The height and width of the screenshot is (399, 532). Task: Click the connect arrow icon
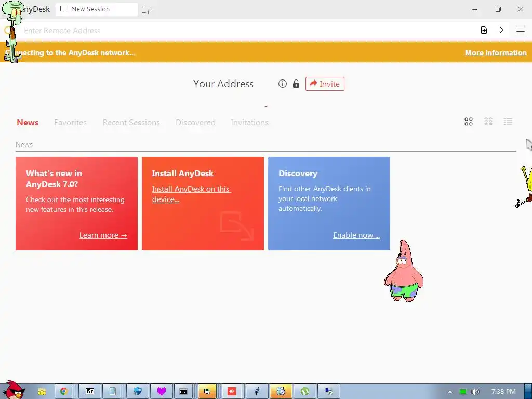[x=500, y=30]
